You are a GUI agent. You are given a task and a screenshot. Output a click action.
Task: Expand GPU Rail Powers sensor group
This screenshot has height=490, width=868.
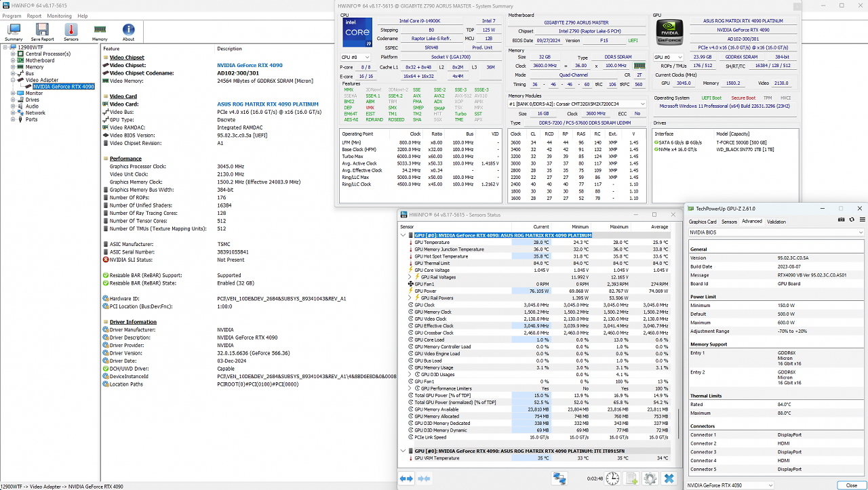pos(410,298)
